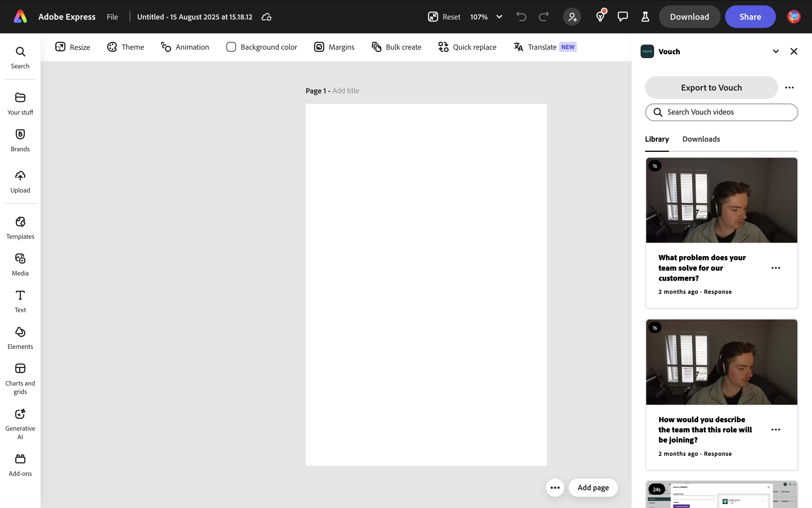Click the 'What problem does your team solve' title
The image size is (812, 508).
click(702, 268)
